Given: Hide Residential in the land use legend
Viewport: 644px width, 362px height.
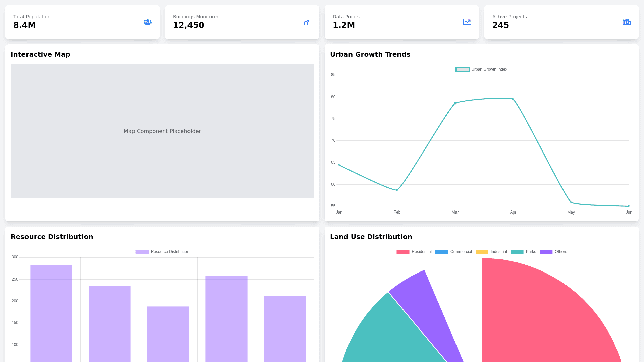Looking at the screenshot, I should point(414,252).
